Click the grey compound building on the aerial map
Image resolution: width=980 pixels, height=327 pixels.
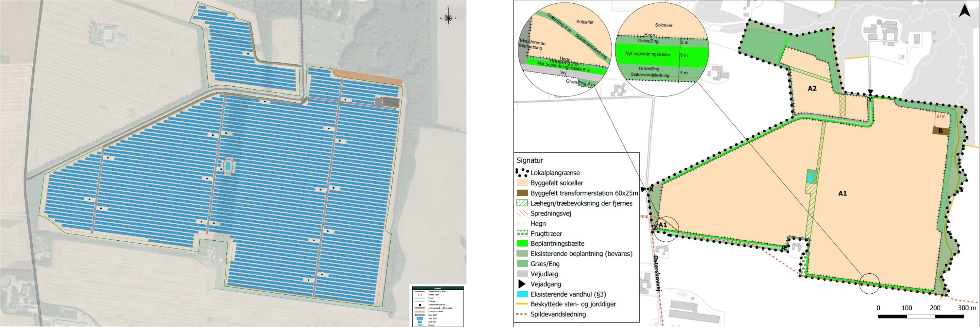(391, 102)
